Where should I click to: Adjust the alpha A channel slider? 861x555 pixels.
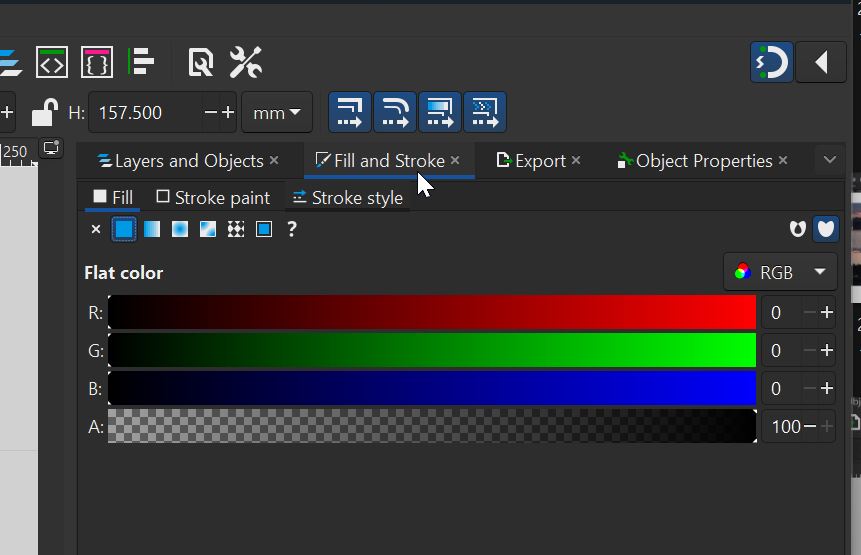point(432,426)
